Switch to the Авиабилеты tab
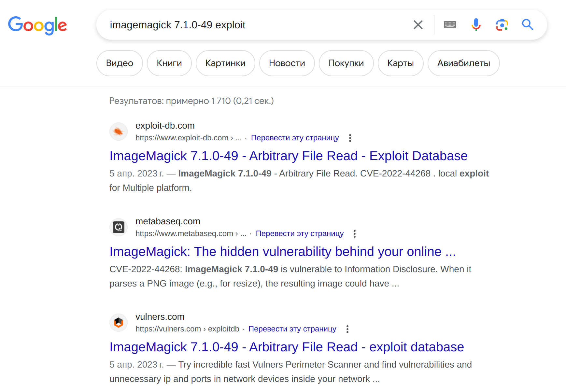The height and width of the screenshot is (392, 566). pyautogui.click(x=464, y=63)
